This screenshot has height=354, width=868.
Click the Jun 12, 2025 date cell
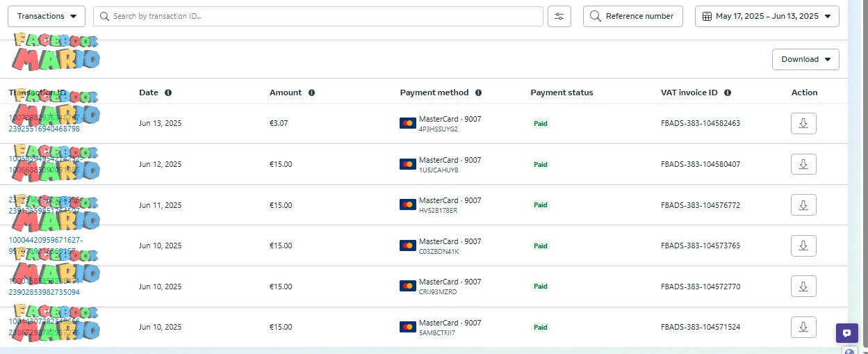[160, 165]
